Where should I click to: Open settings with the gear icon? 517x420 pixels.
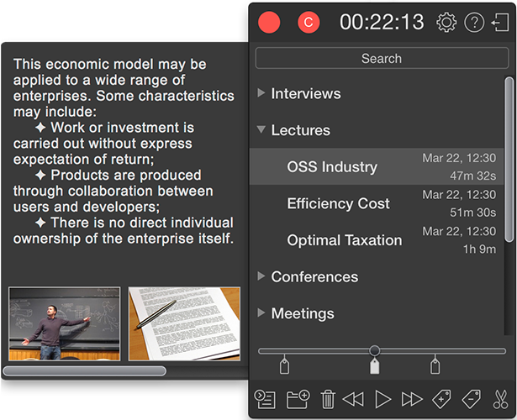(x=446, y=23)
